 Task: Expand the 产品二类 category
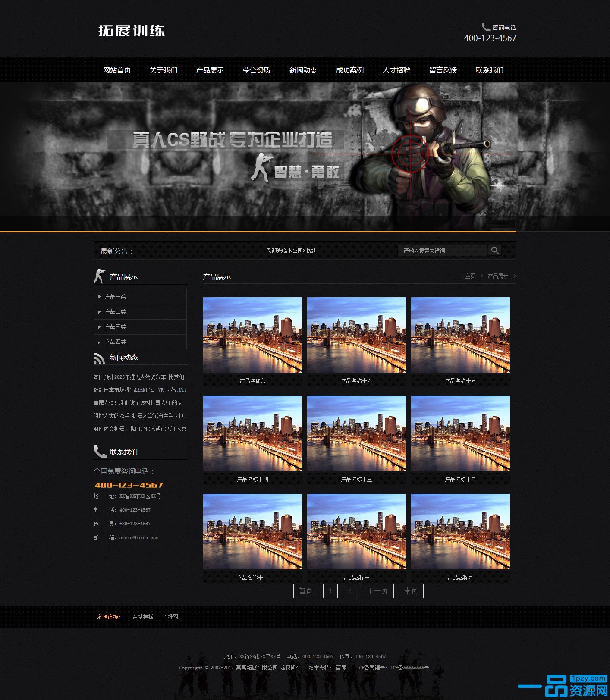tap(140, 311)
